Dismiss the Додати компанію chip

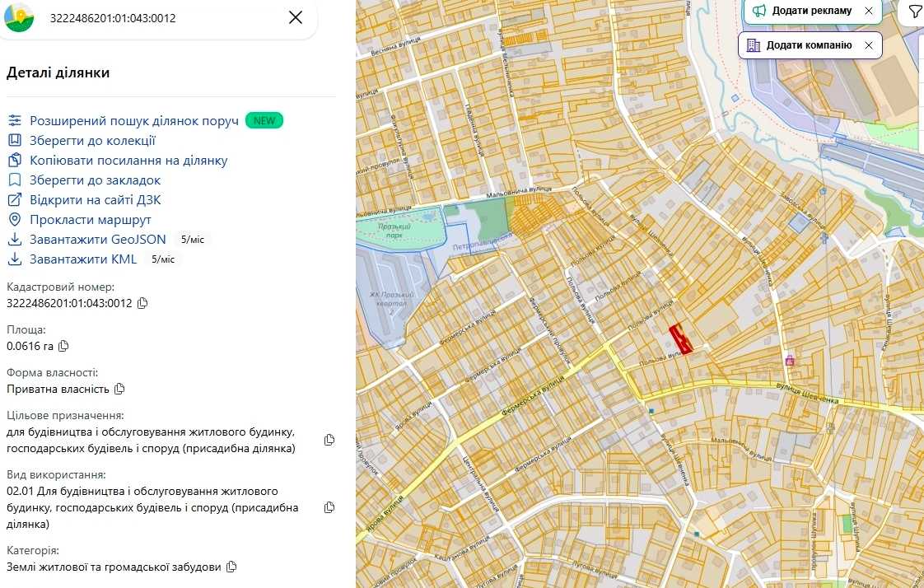tap(869, 45)
